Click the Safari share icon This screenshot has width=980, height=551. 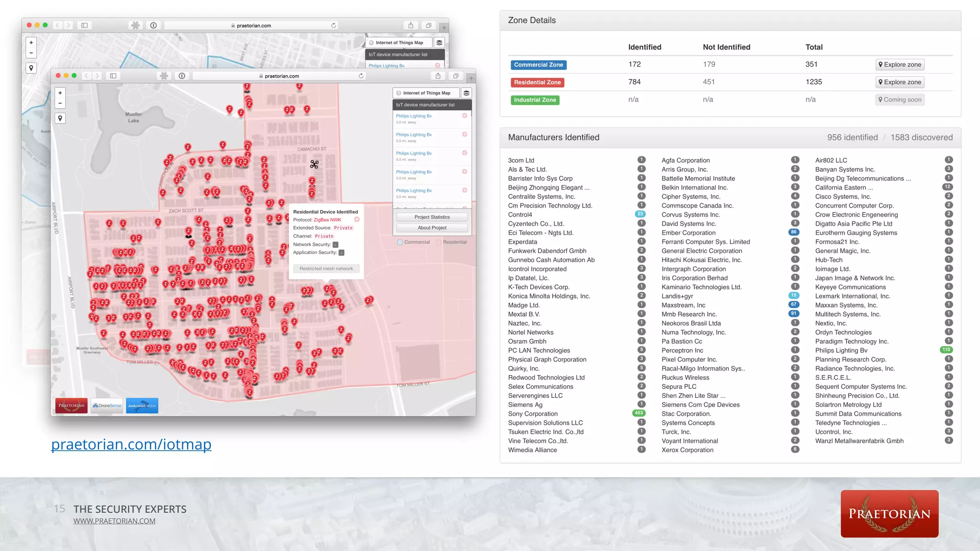pos(438,76)
